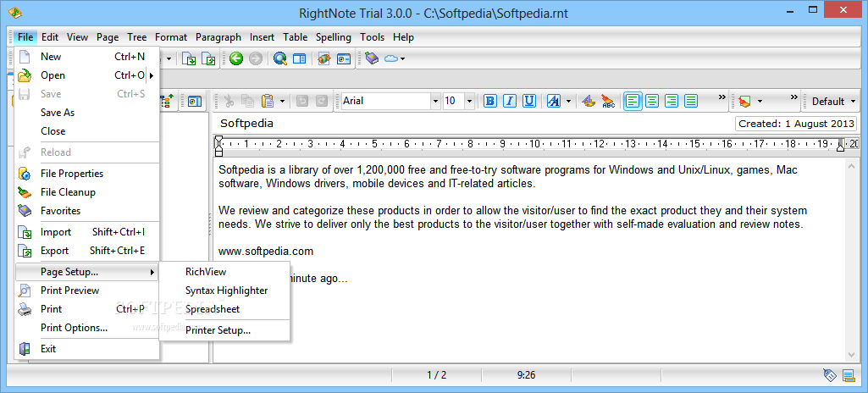This screenshot has height=393, width=868.
Task: Click the tag icon in status bar
Action: (829, 375)
